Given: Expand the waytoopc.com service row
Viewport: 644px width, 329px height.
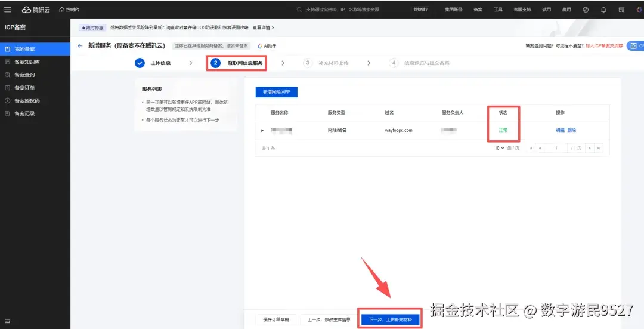Looking at the screenshot, I should (262, 130).
